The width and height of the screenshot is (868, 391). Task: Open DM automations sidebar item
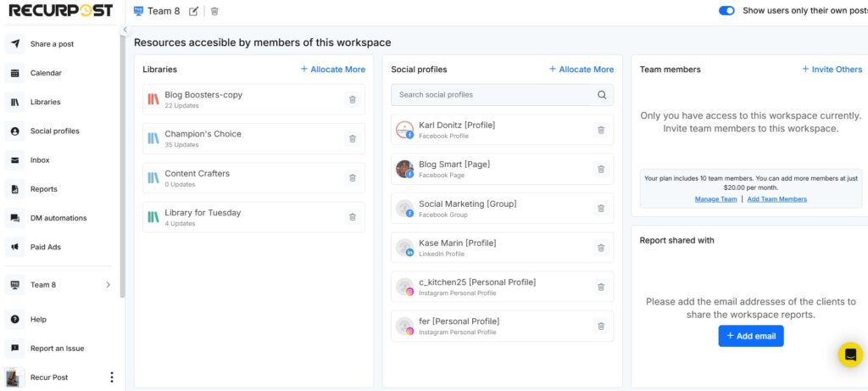coord(58,218)
